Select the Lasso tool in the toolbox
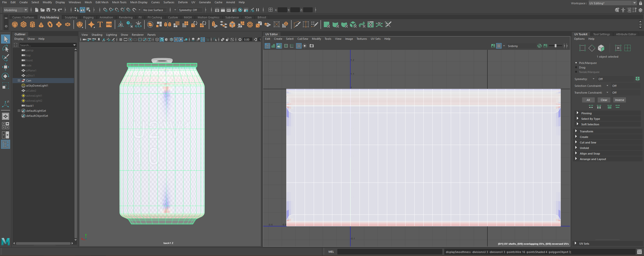644x256 pixels. [6, 48]
